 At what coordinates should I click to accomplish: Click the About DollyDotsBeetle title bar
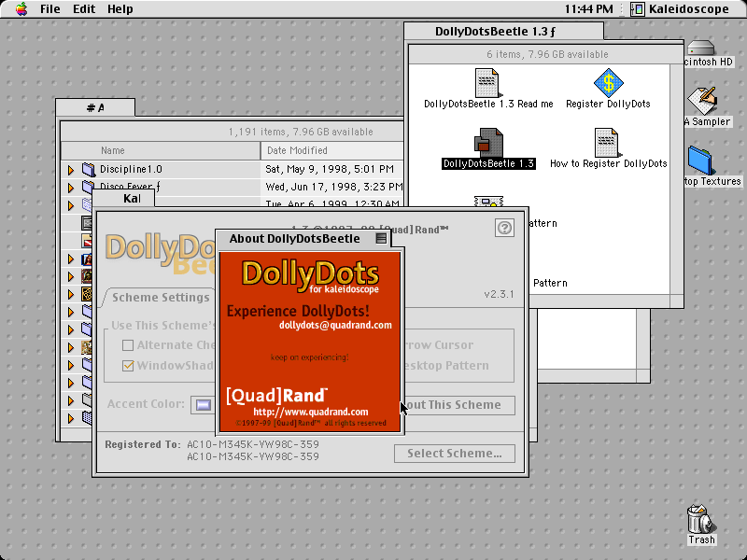(x=303, y=239)
